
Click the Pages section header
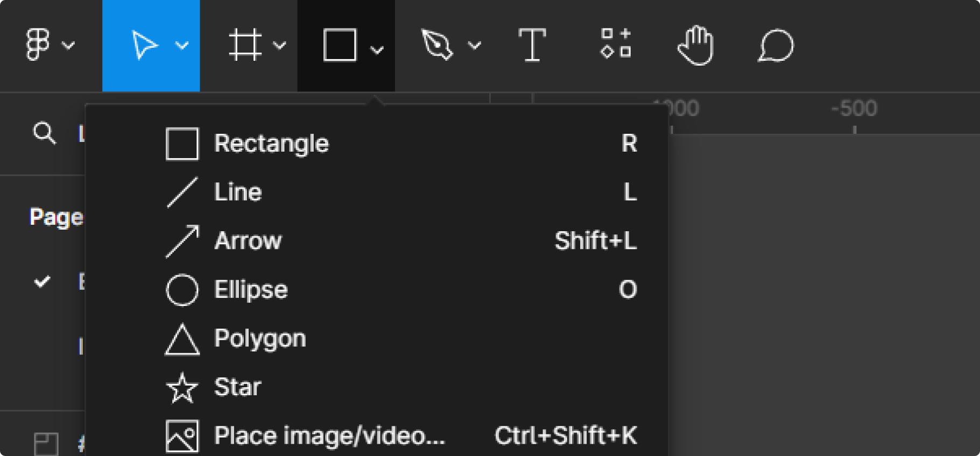pos(55,216)
